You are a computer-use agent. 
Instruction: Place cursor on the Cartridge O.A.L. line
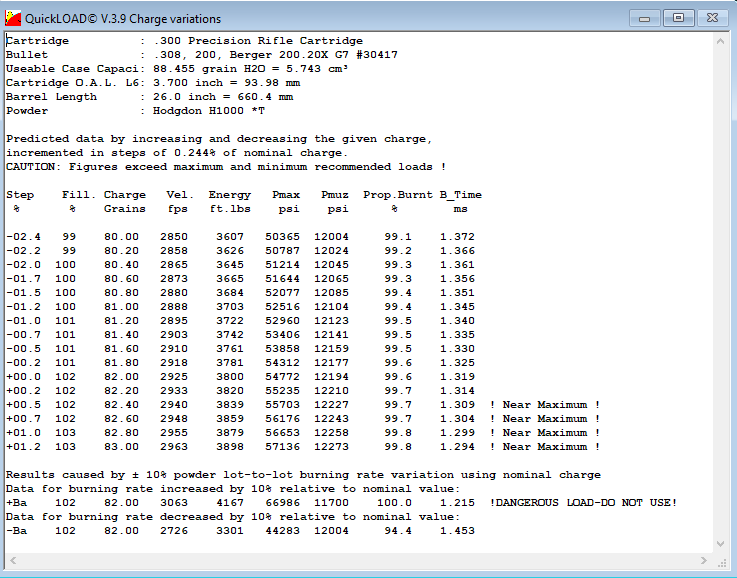[x=149, y=83]
